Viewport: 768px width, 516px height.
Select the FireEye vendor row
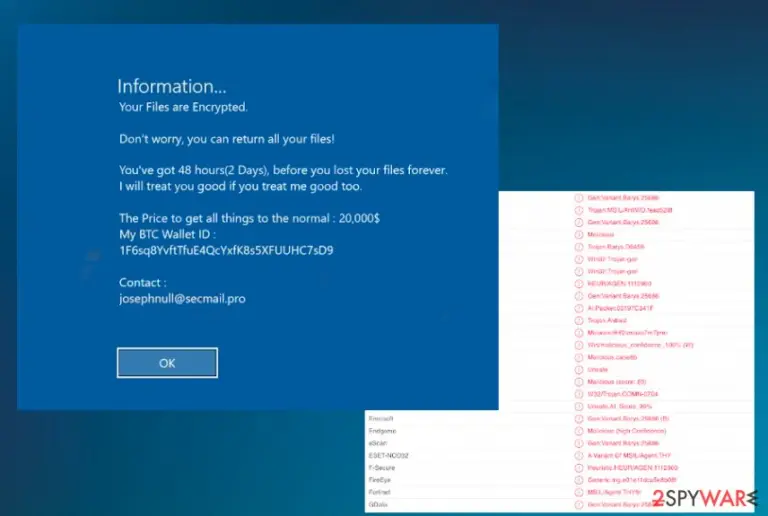(559, 480)
